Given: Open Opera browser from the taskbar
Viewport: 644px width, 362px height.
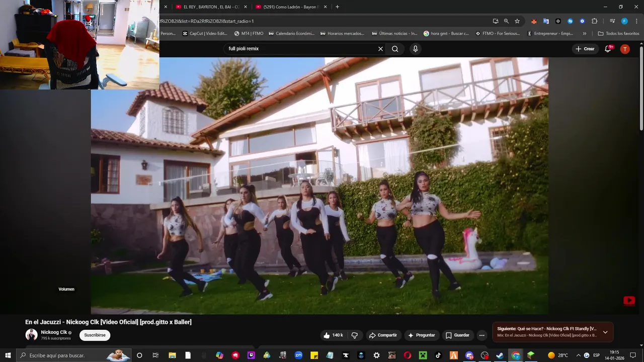Looking at the screenshot, I should [x=407, y=355].
